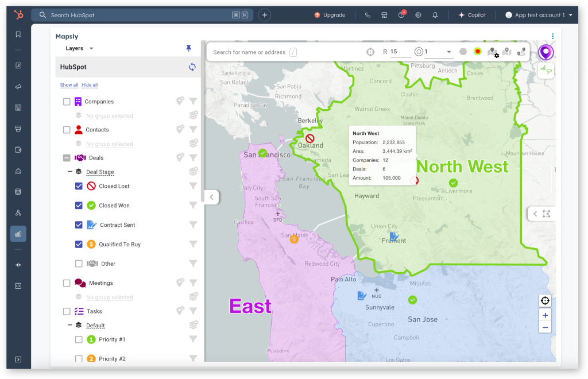Click the map address search field

point(249,52)
